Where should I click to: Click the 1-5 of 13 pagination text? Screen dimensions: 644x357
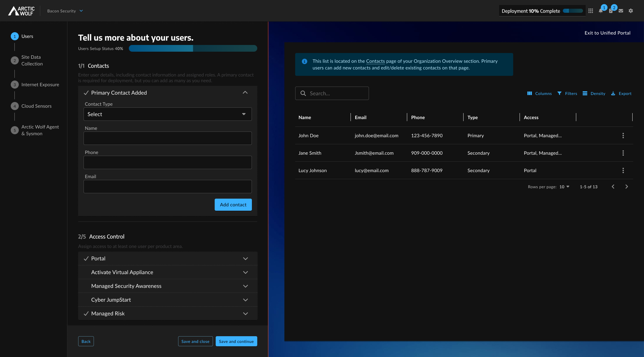click(x=589, y=187)
